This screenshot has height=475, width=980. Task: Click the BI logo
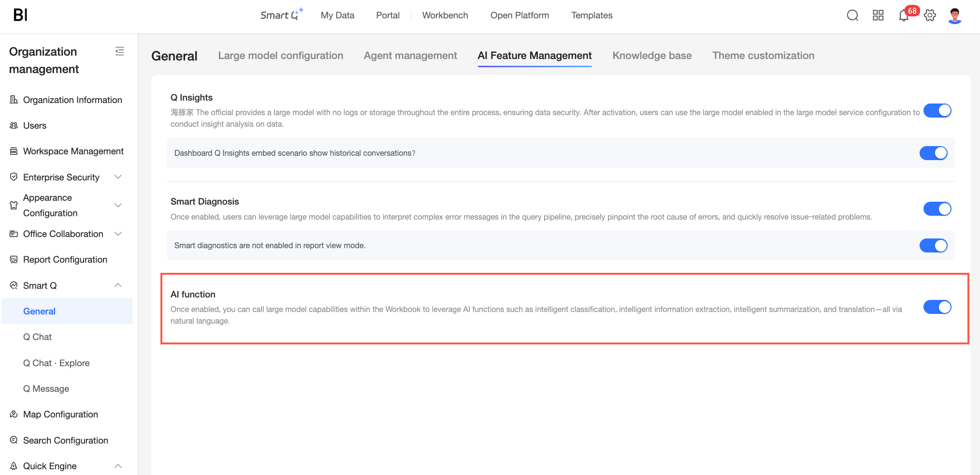[x=20, y=15]
